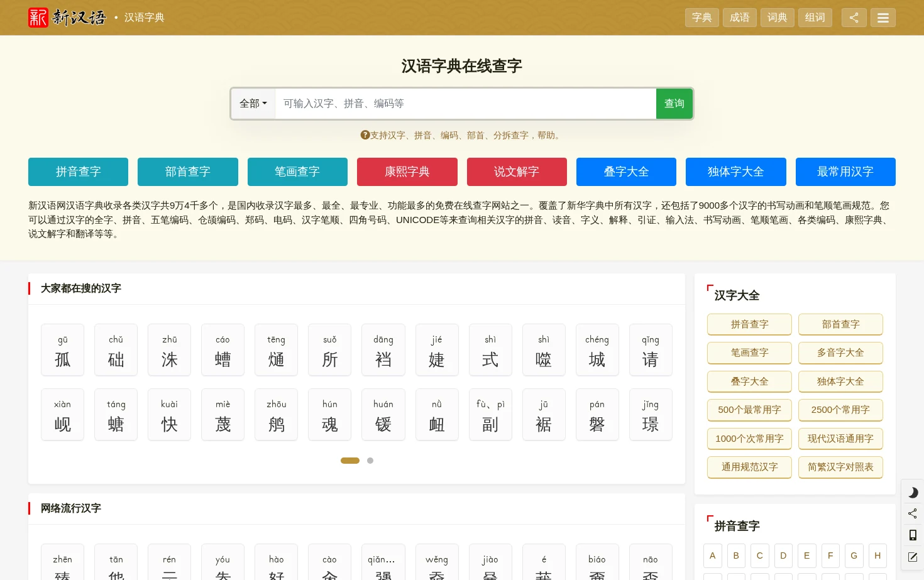
Task: Select the character card 孤 (gū)
Action: (62, 350)
